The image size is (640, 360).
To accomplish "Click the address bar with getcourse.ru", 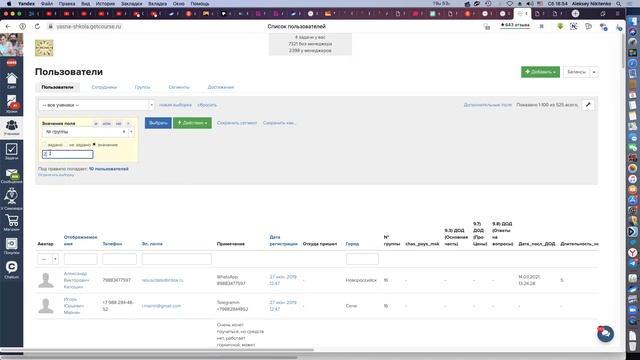I will pos(89,26).
